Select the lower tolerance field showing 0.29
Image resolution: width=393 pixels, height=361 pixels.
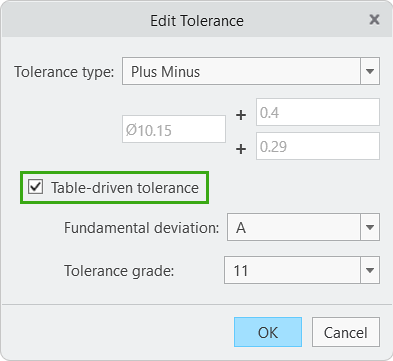[318, 146]
